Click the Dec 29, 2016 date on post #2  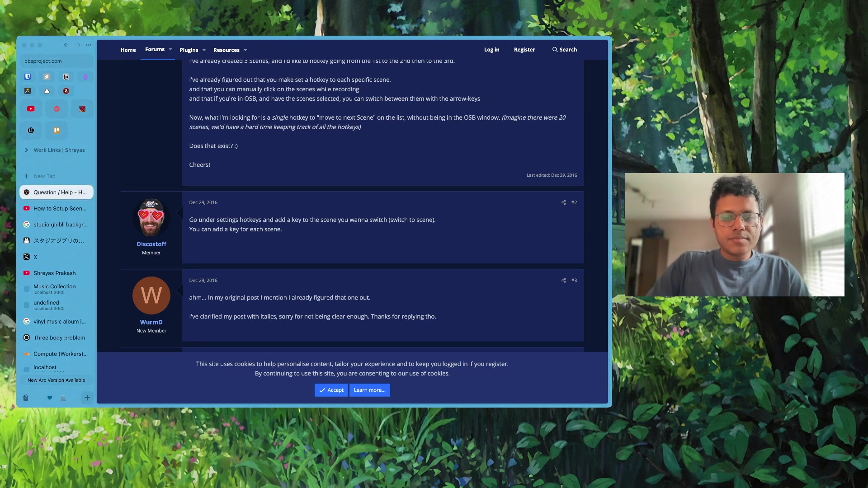[x=203, y=202]
